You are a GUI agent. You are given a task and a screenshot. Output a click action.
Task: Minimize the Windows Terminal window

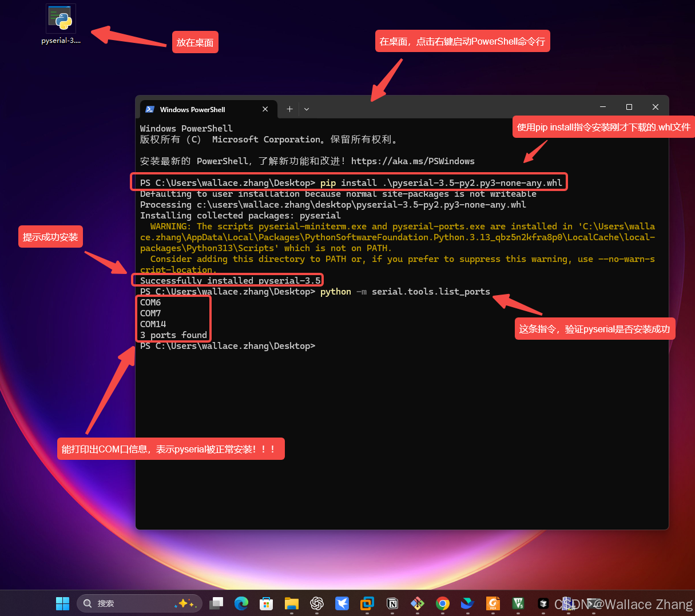click(603, 107)
